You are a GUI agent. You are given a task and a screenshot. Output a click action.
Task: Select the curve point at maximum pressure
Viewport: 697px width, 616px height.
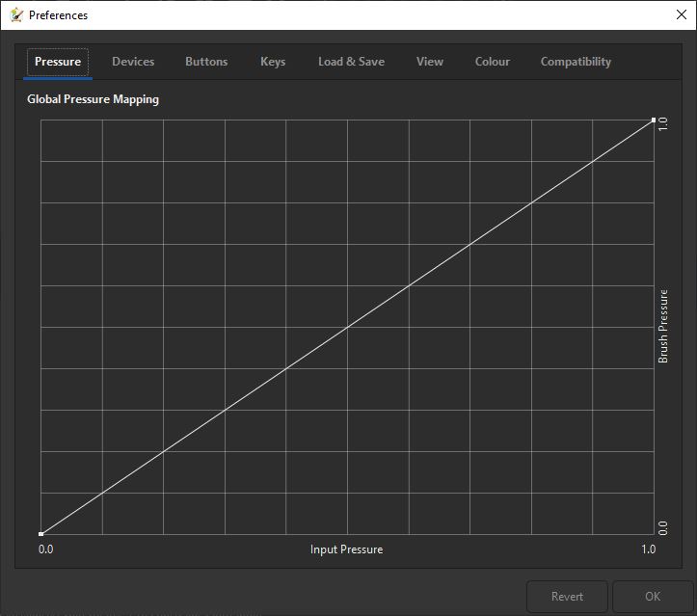click(x=654, y=120)
